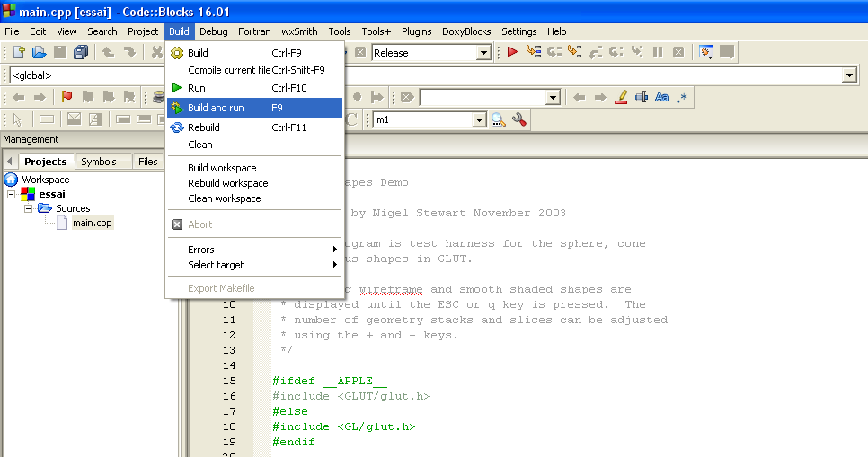This screenshot has width=868, height=457.
Task: Select main.cpp in the project tree
Action: pos(93,223)
